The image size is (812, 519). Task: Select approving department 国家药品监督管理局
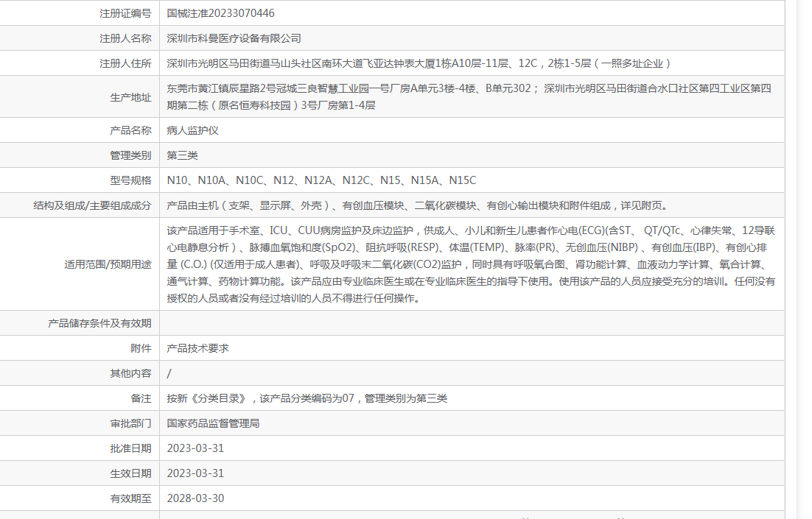click(214, 423)
